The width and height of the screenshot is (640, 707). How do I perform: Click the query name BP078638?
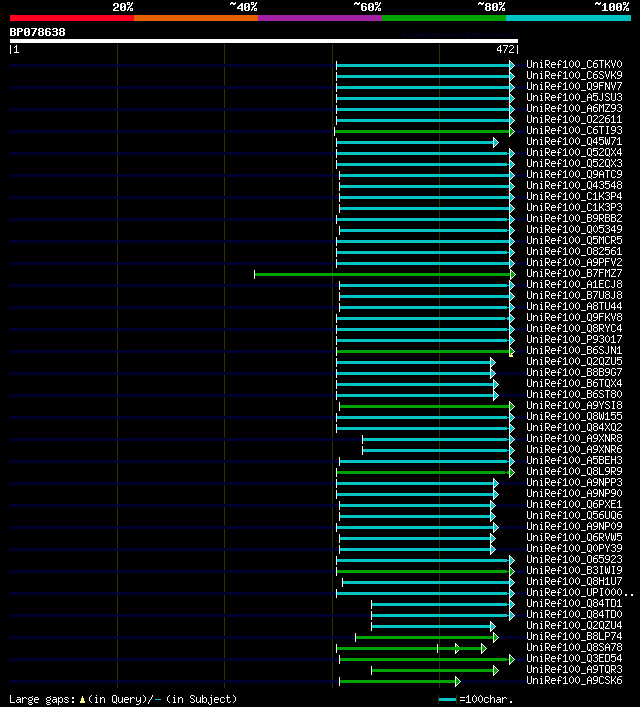[37, 32]
